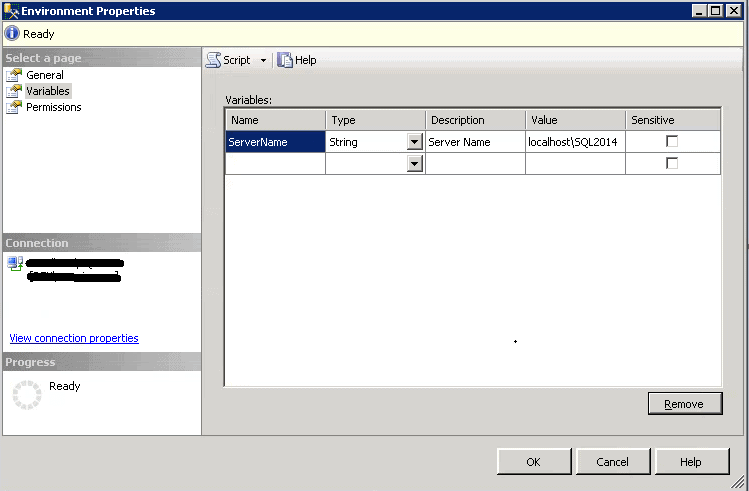Click the Server Name description cell
Image resolution: width=749 pixels, height=491 pixels.
[x=475, y=142]
